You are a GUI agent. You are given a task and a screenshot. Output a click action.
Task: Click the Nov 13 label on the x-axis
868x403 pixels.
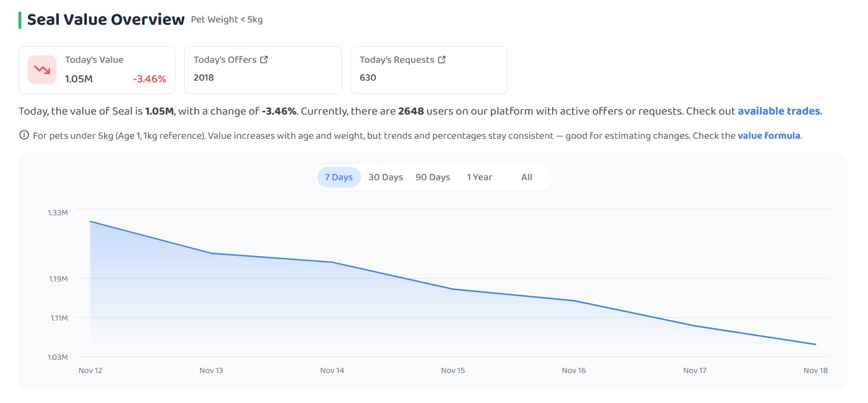pyautogui.click(x=211, y=371)
